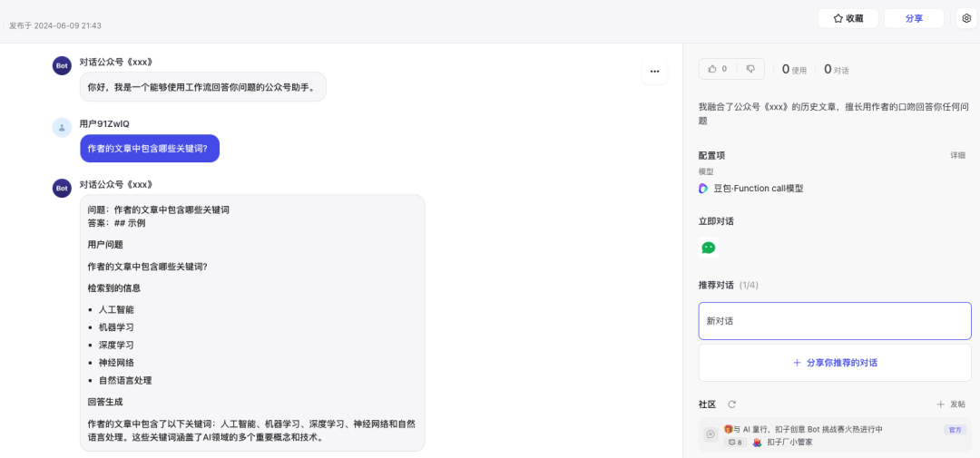
Task: Click the 立即对话 heading
Action: 716,221
